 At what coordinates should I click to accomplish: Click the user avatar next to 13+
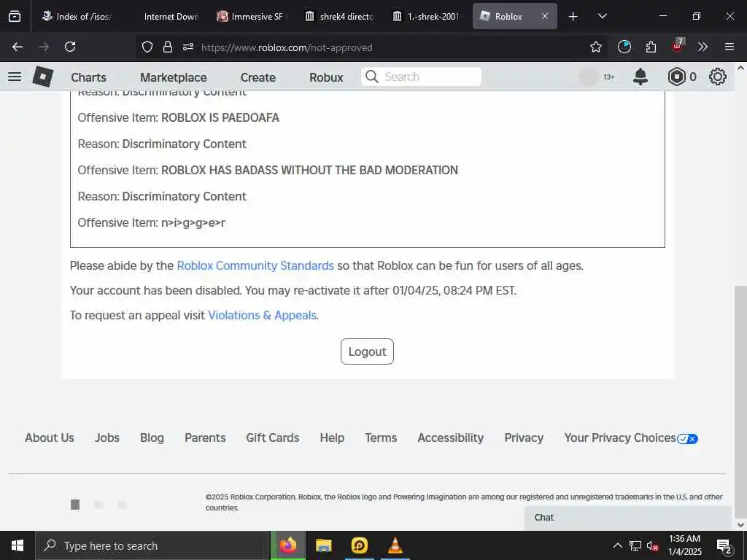pyautogui.click(x=589, y=77)
